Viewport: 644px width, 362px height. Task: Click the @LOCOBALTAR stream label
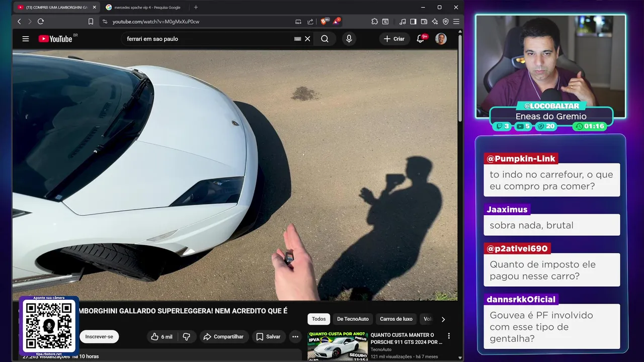pyautogui.click(x=551, y=106)
